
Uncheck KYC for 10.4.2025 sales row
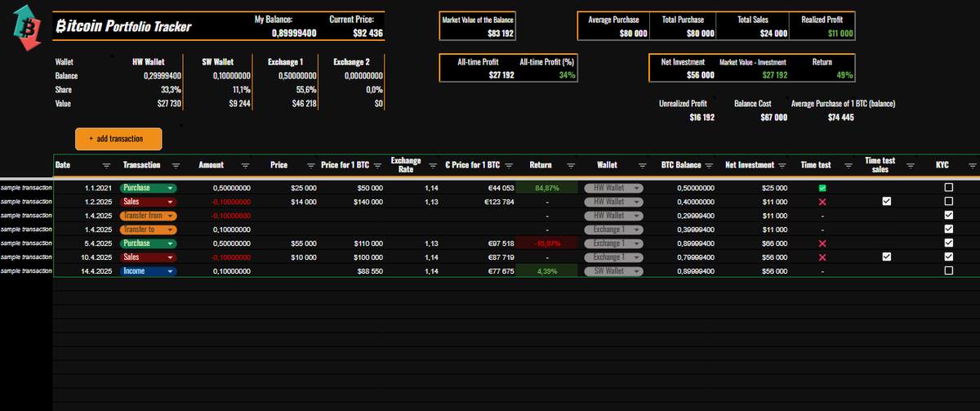(948, 257)
